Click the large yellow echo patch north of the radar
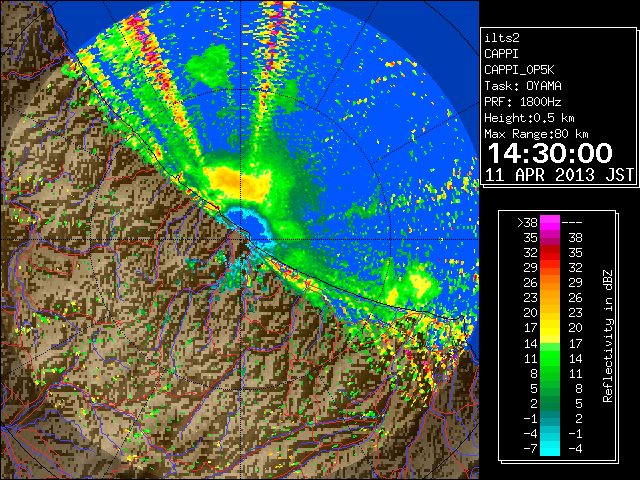Viewport: 640px width, 480px height. point(238,184)
